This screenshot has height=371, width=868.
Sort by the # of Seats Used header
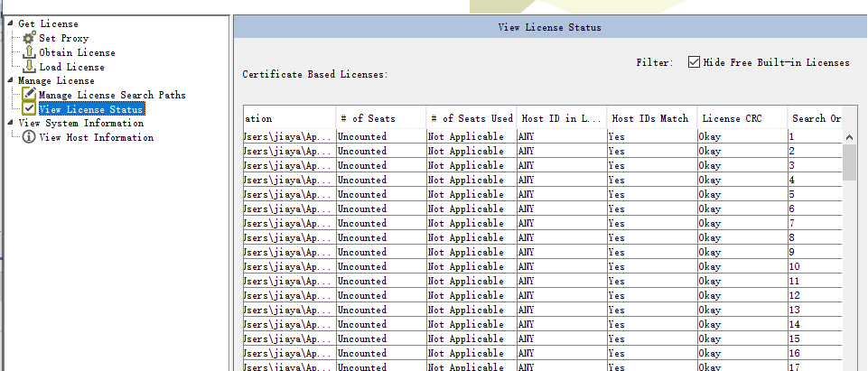(x=471, y=118)
